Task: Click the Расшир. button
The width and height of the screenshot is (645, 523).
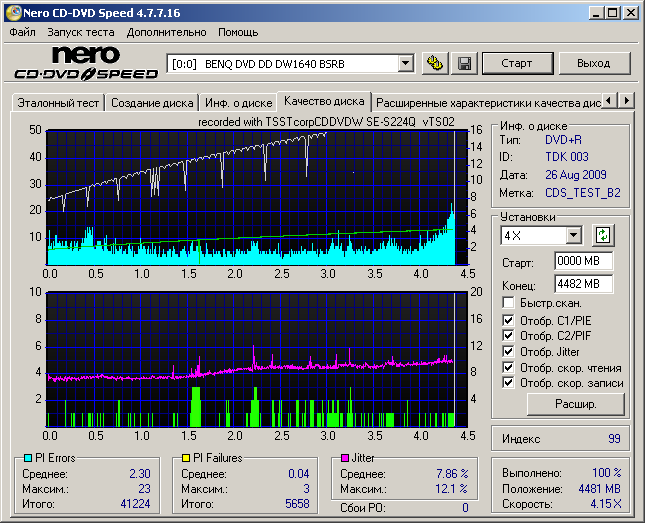Action: 575,404
